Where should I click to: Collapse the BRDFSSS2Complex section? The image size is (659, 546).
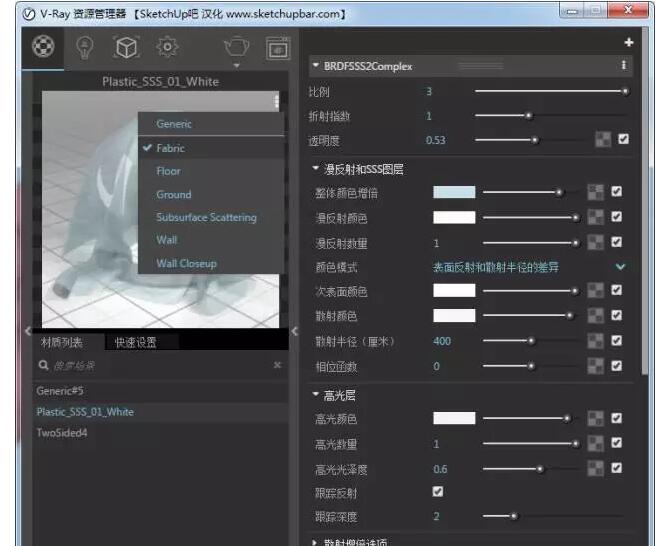[x=316, y=66]
